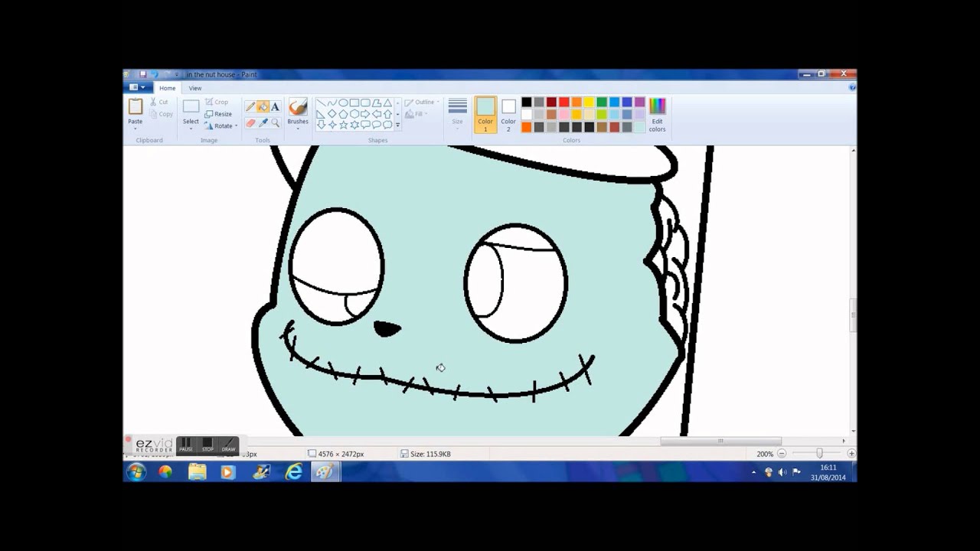Pick the white color swatch
Screen dimensions: 980x551
(x=527, y=114)
